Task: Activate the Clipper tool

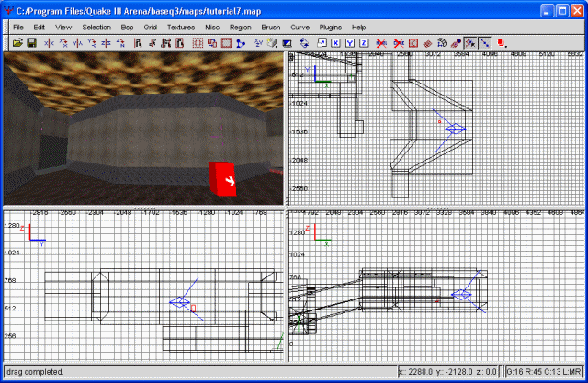Action: 241,43
